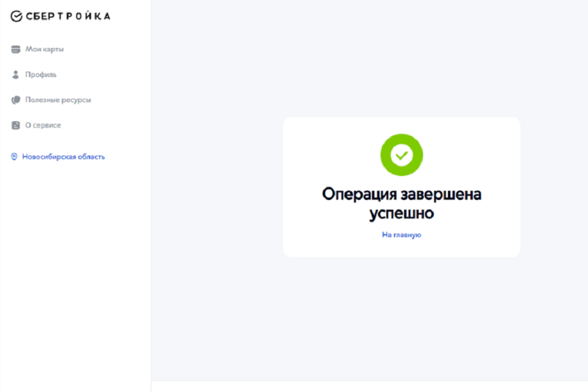This screenshot has height=392, width=588.
Task: Click the word успешно in the message
Action: (x=401, y=213)
